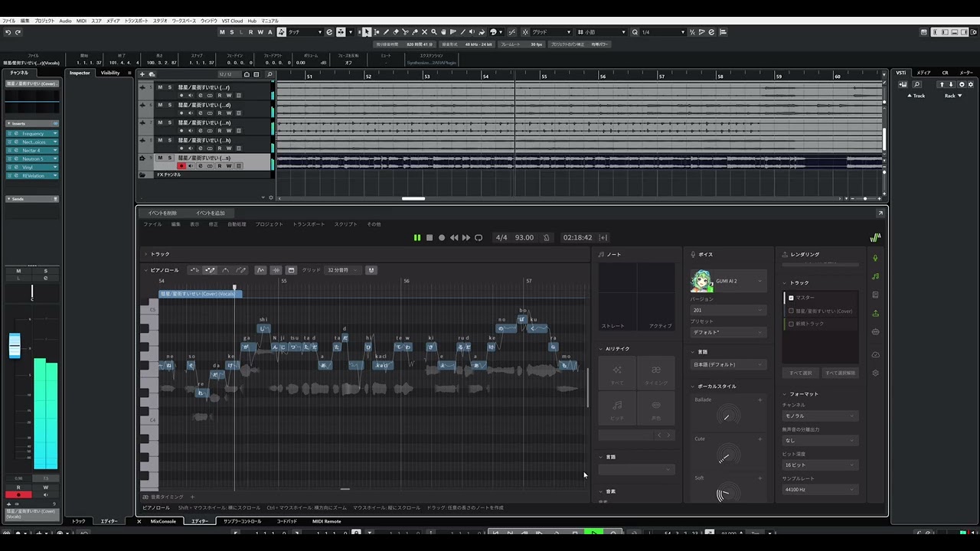Click the すべて選択 button

pyautogui.click(x=801, y=373)
